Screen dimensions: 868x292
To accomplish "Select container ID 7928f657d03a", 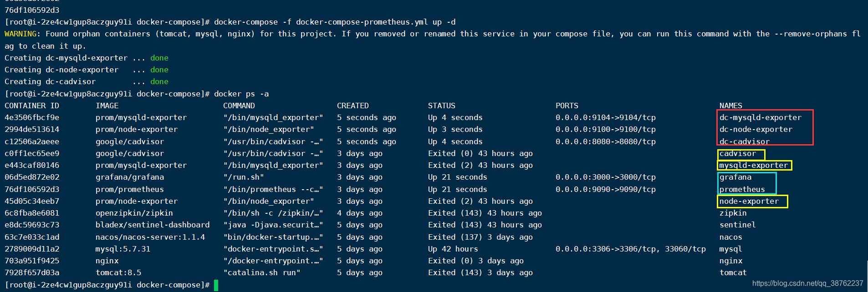I will point(32,272).
